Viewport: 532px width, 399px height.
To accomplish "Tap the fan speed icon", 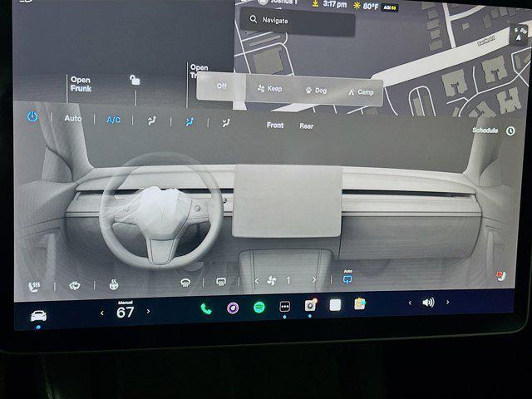I will pyautogui.click(x=272, y=280).
